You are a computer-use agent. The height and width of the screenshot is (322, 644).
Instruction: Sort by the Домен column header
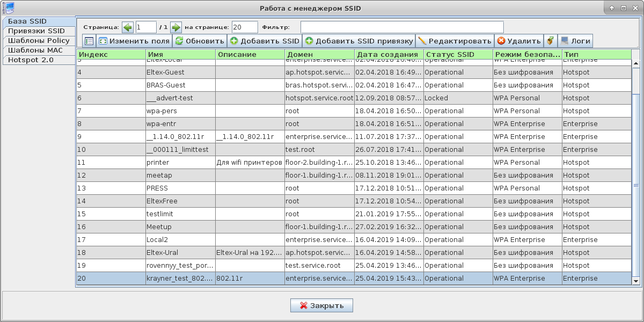319,55
